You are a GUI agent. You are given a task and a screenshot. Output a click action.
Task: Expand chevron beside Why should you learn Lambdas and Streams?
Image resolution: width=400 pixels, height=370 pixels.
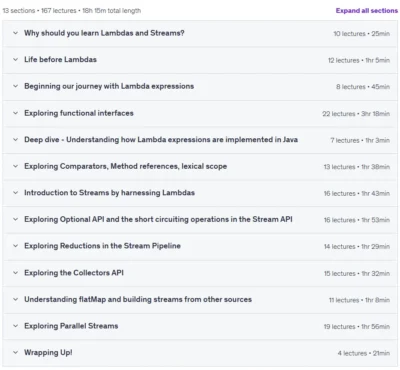click(15, 33)
